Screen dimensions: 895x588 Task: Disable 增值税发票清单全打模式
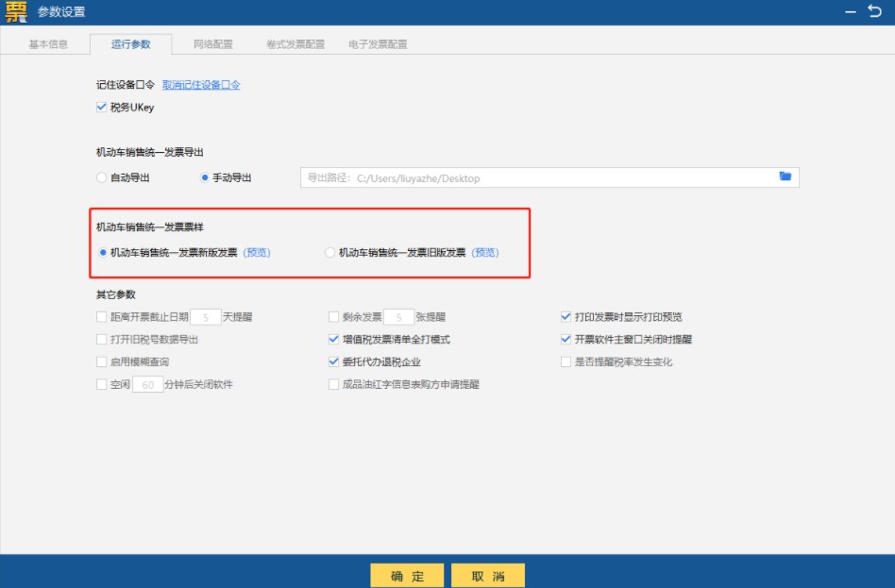332,338
